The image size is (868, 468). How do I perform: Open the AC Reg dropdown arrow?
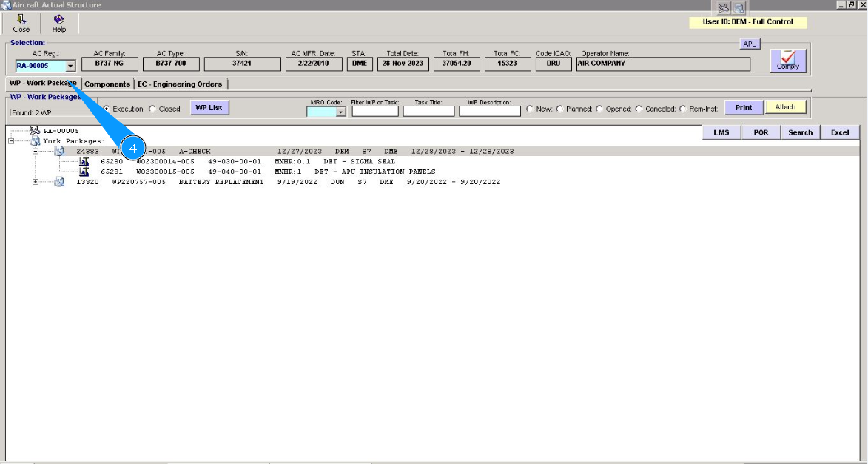coord(70,66)
